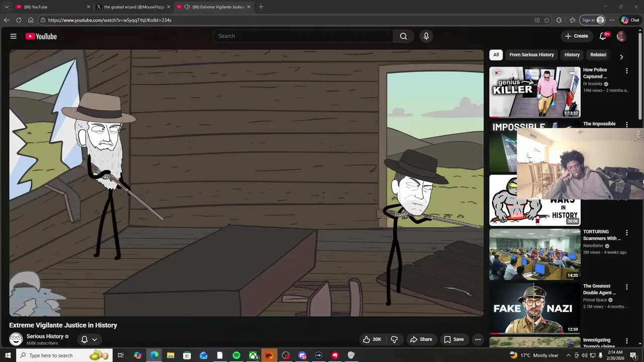Click the video player to toggle playback
Screen dimensions: 644x362
(246, 183)
